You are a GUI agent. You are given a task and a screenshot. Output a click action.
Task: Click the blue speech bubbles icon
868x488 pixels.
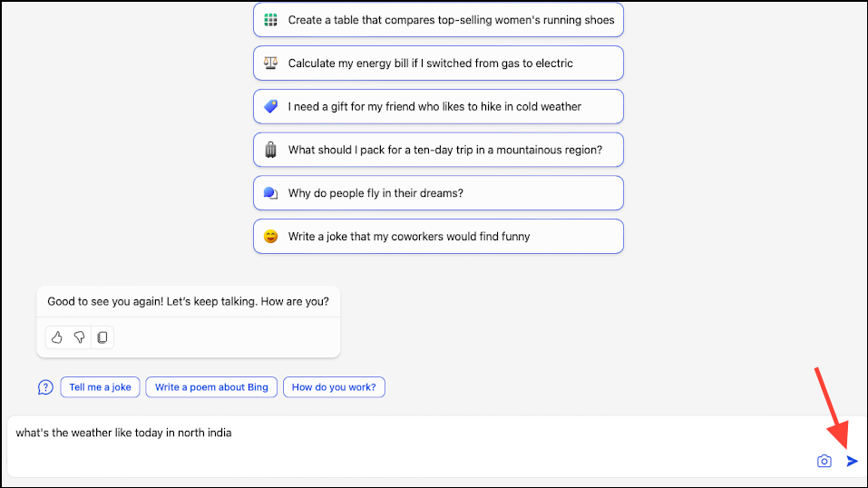[270, 193]
